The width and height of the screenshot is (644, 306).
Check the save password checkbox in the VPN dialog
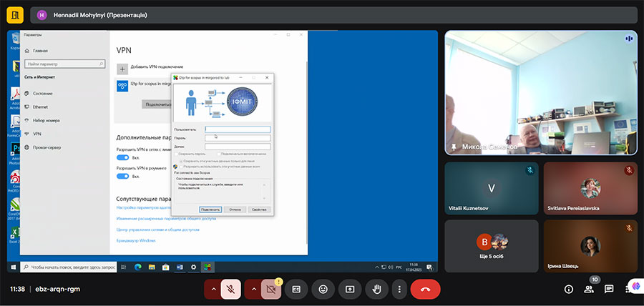click(x=176, y=154)
